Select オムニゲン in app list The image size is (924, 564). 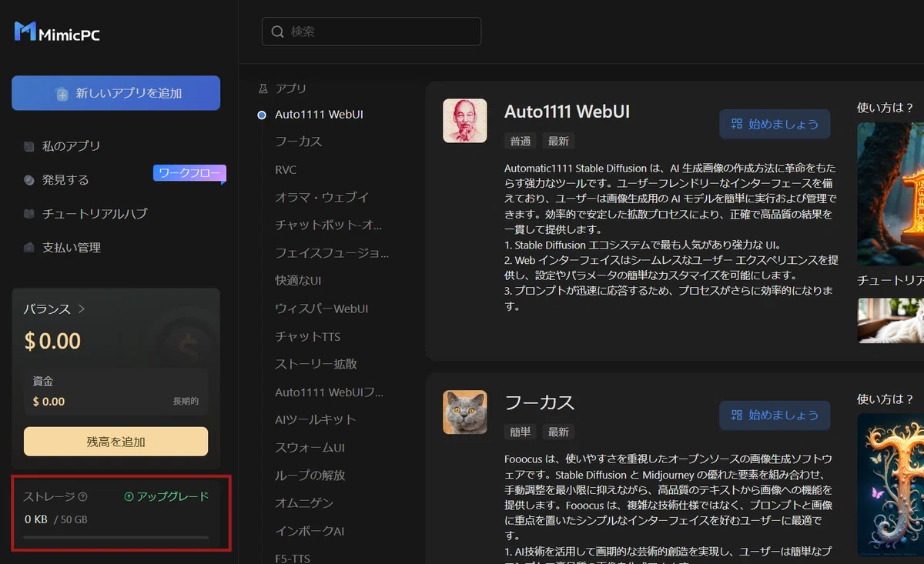point(305,502)
